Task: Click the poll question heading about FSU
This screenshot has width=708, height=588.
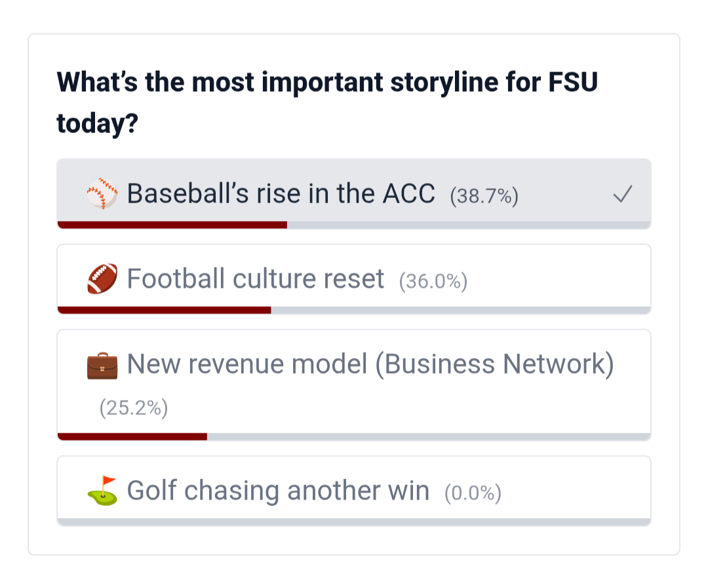Action: (327, 103)
